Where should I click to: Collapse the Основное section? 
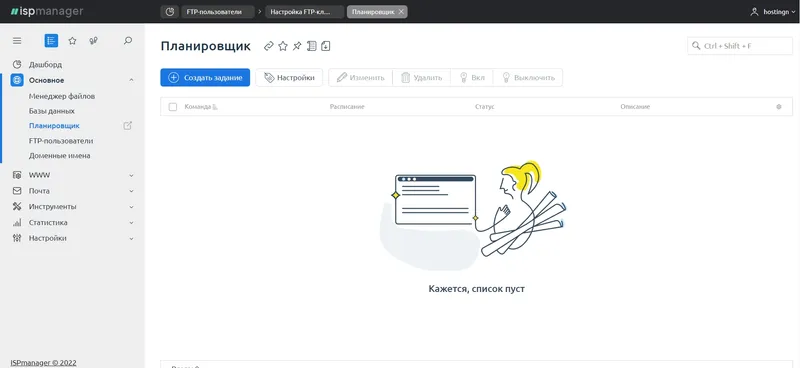[x=131, y=80]
